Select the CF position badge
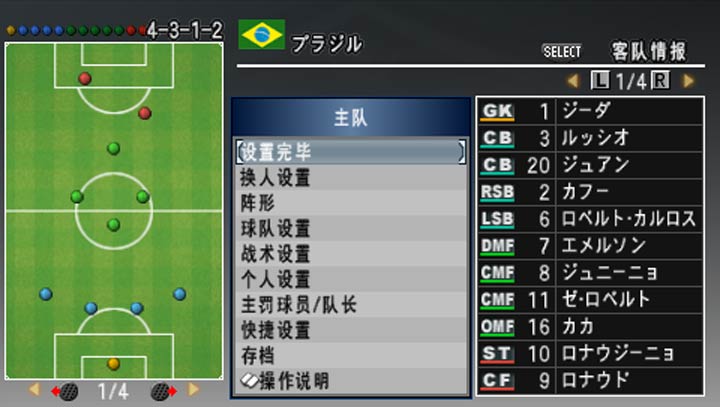This screenshot has width=720, height=407. (497, 381)
